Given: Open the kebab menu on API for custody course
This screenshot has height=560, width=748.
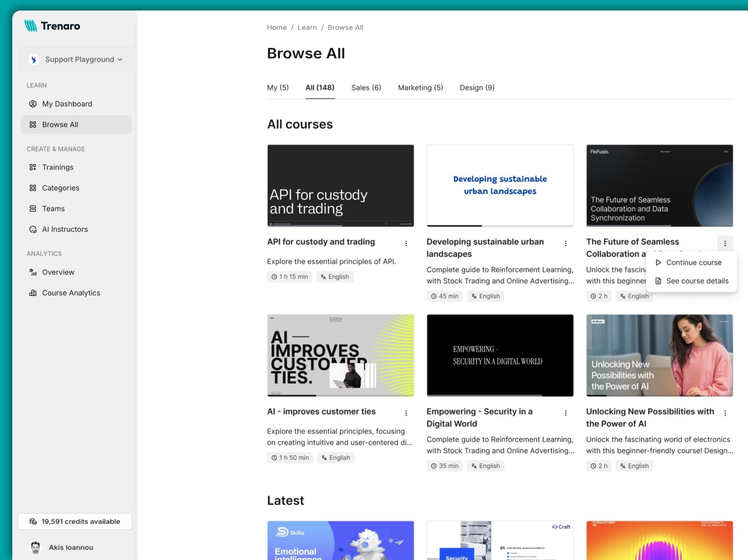Looking at the screenshot, I should click(406, 243).
